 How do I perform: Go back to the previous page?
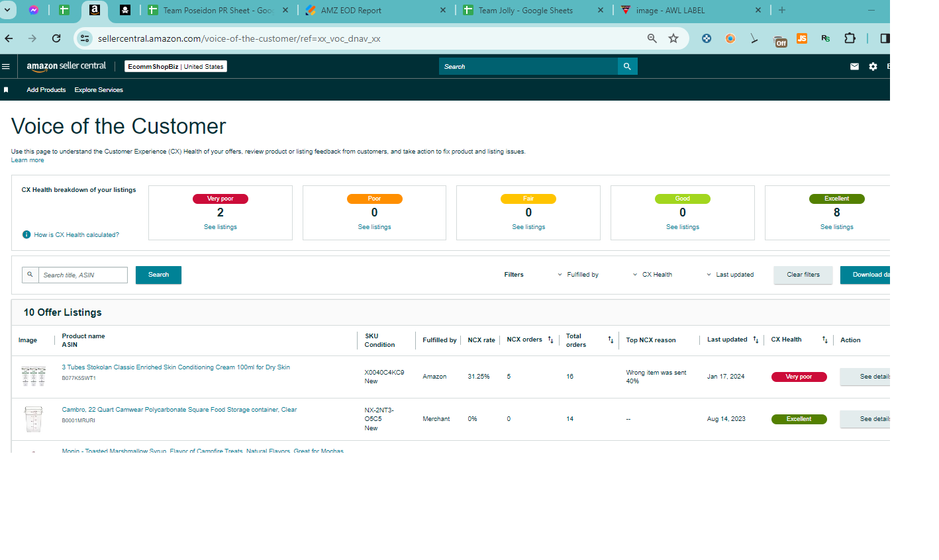click(9, 38)
